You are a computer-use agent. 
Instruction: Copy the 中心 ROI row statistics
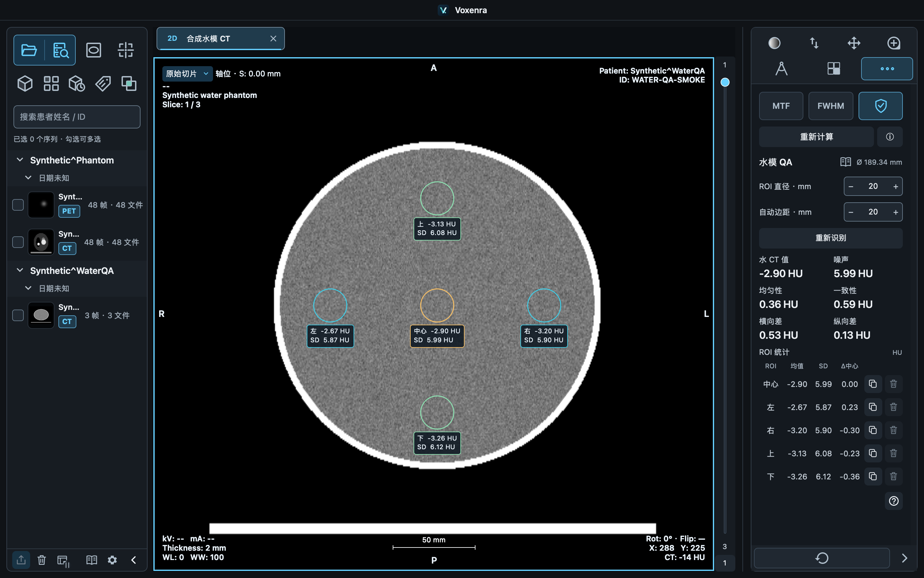click(872, 384)
